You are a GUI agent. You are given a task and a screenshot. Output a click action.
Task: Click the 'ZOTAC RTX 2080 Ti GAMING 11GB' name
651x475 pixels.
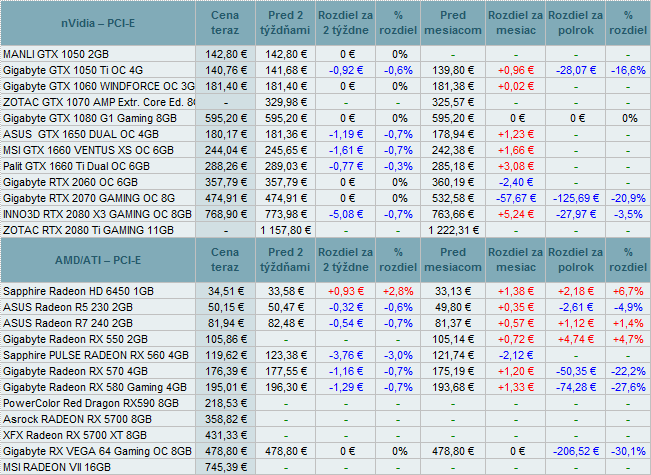pos(88,230)
